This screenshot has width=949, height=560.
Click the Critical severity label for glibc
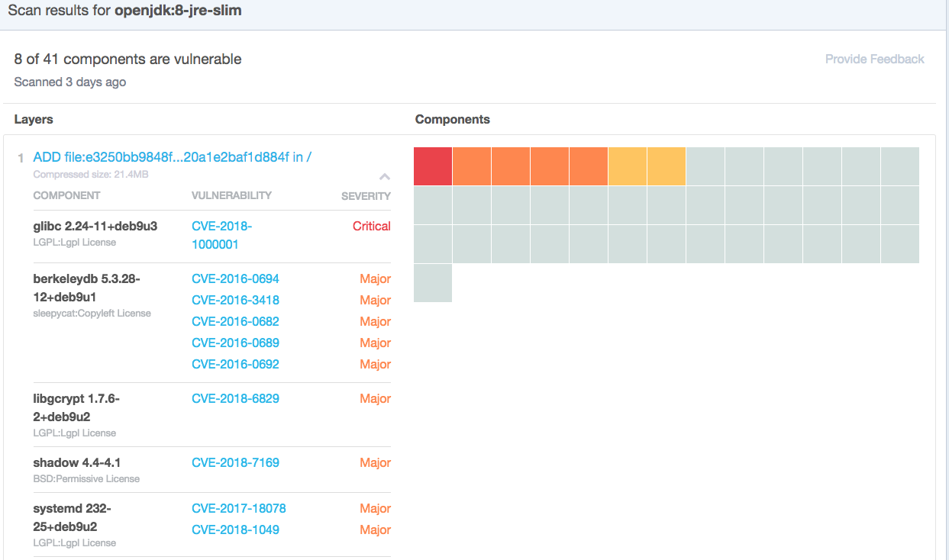click(x=372, y=226)
